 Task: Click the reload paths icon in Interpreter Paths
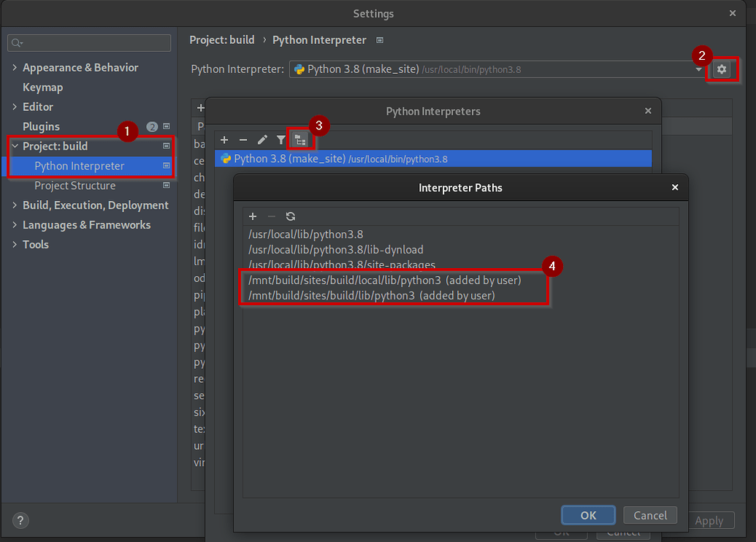291,216
